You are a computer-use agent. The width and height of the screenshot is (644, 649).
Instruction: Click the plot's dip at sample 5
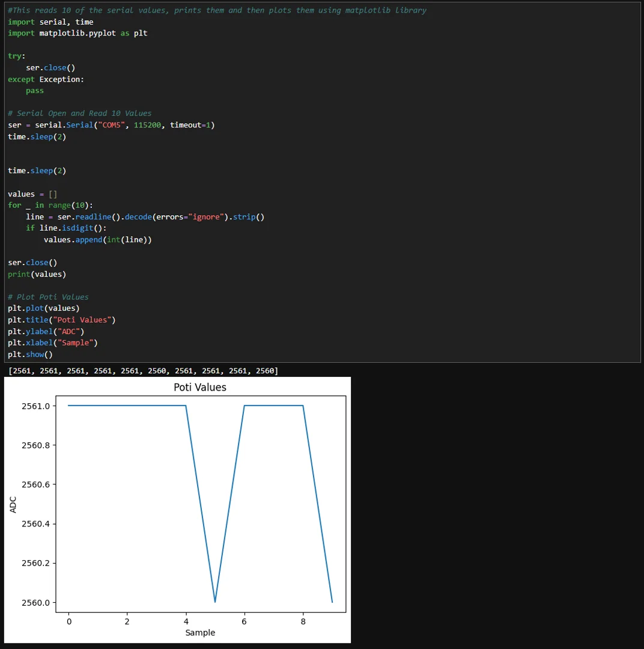(x=215, y=602)
